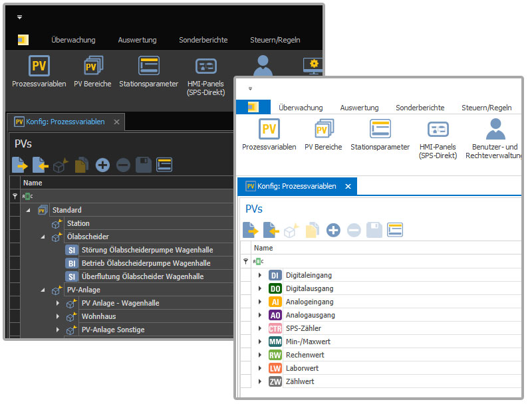Open PV Bereiche in the light window
The height and width of the screenshot is (404, 532).
tap(323, 134)
